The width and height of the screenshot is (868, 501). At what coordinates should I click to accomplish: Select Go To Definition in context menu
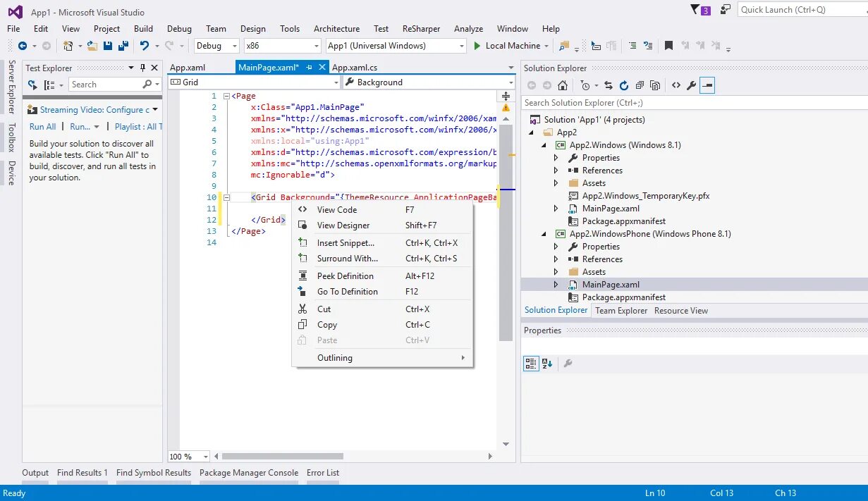click(382, 292)
